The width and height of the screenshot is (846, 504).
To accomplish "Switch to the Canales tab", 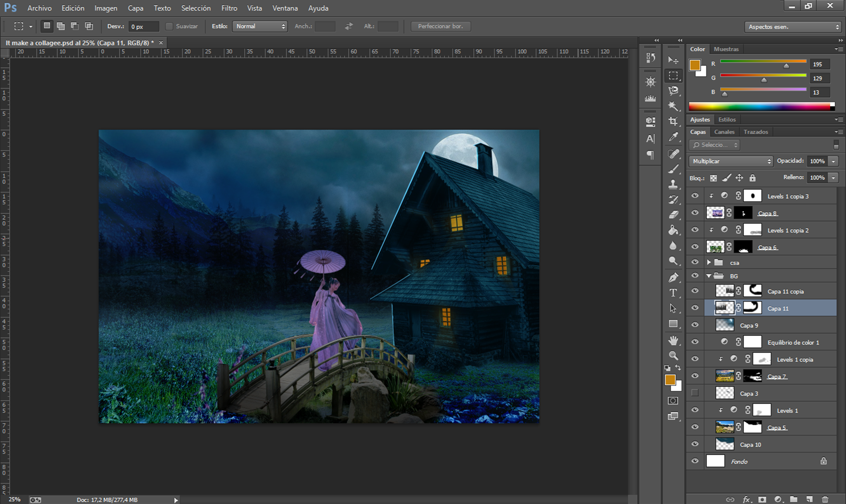I will tap(724, 132).
